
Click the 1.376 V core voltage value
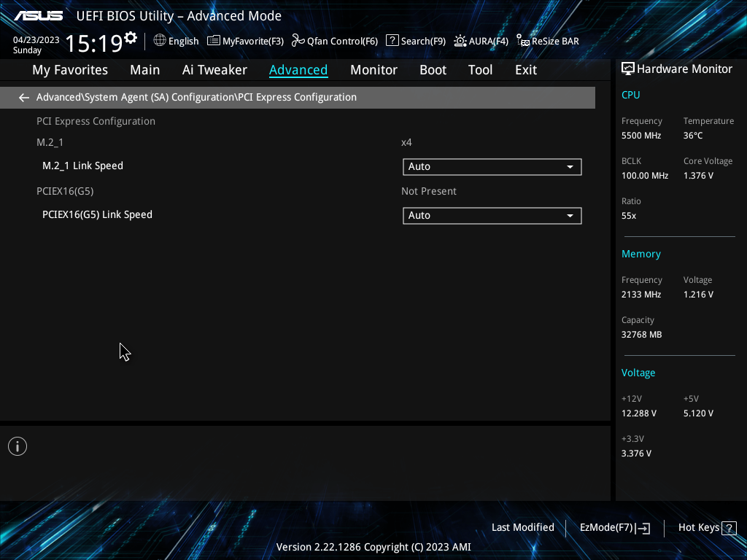point(698,176)
